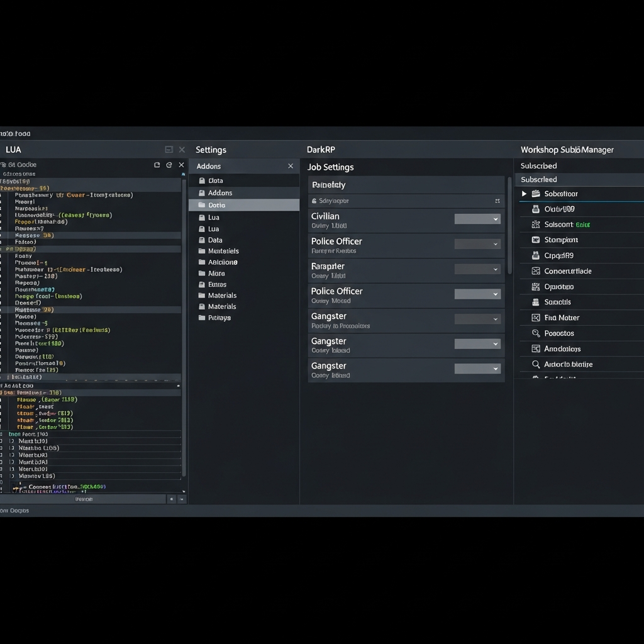Click the LUA code vertical scrollbar
644x644 pixels.
(x=184, y=328)
